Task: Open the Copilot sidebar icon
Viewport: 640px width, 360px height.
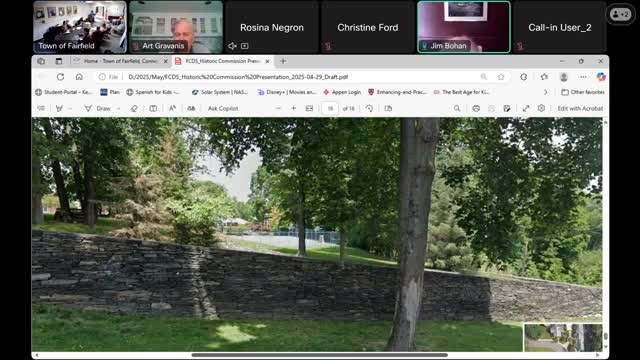Action: 601,77
